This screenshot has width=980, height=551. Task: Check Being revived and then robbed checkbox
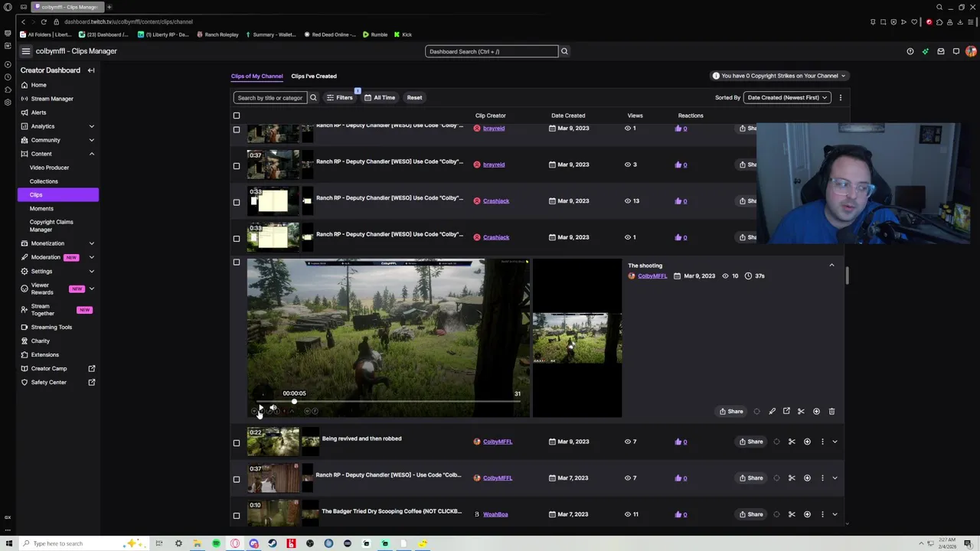coord(237,442)
